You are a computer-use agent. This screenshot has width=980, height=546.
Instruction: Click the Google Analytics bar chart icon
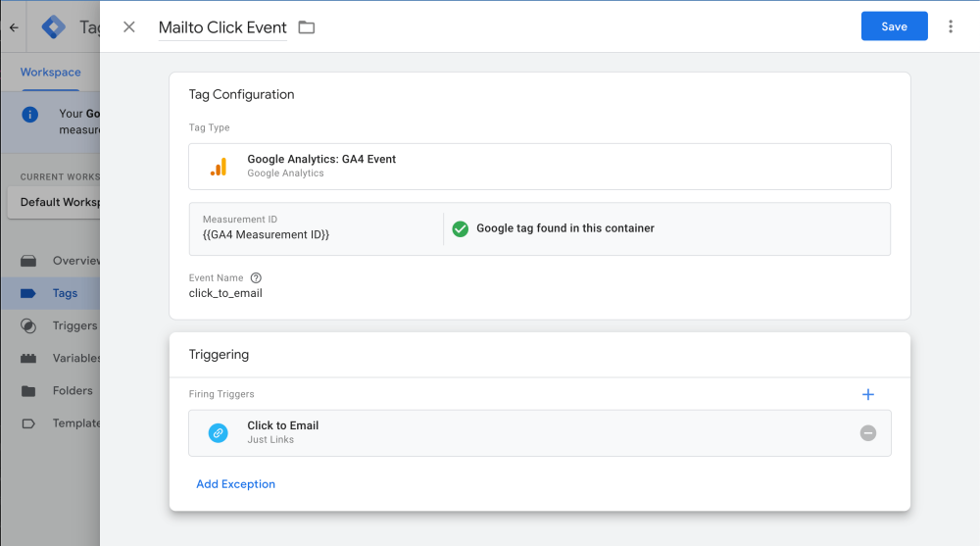pyautogui.click(x=219, y=167)
